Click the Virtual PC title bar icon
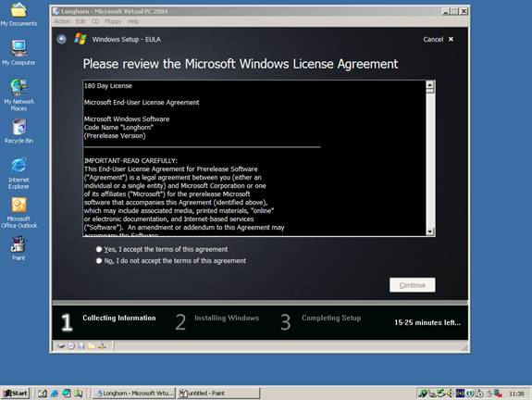 click(56, 11)
